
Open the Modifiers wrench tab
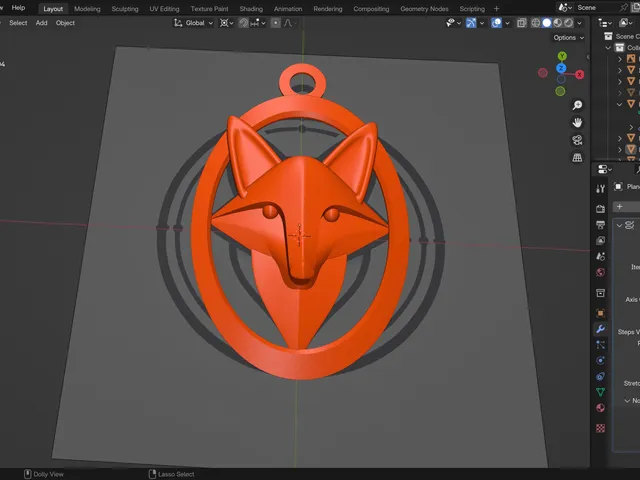coord(600,329)
